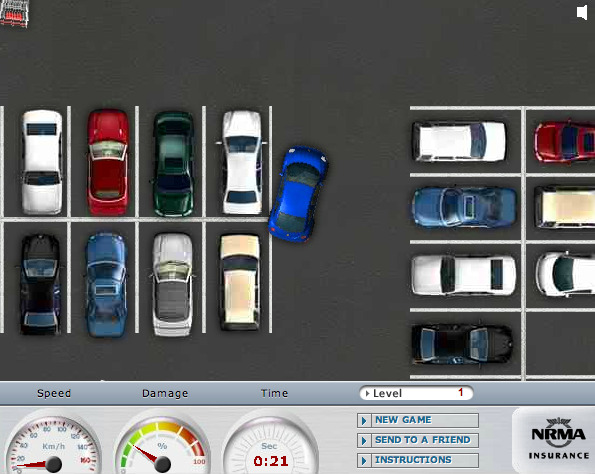Click the white car beside the blue player car
The width and height of the screenshot is (595, 474).
pos(242,162)
